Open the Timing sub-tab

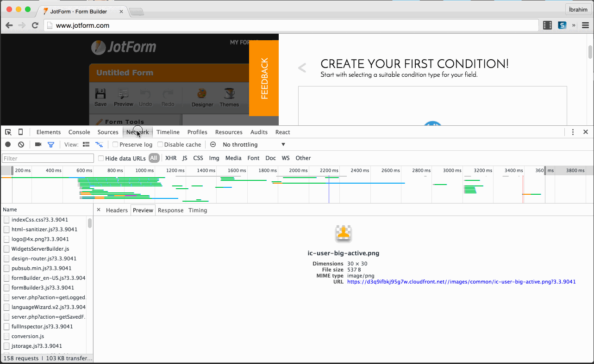(198, 210)
